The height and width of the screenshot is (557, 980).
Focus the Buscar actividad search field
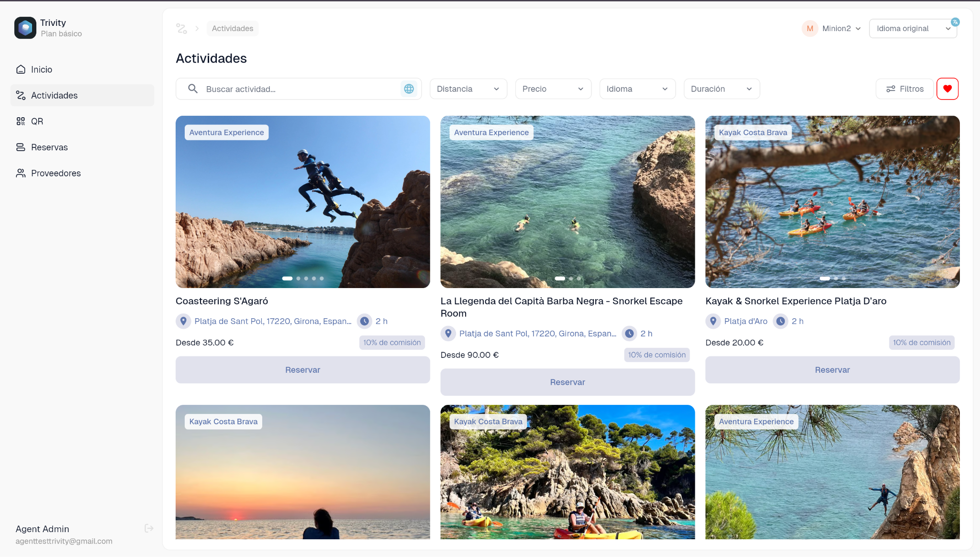click(x=299, y=89)
